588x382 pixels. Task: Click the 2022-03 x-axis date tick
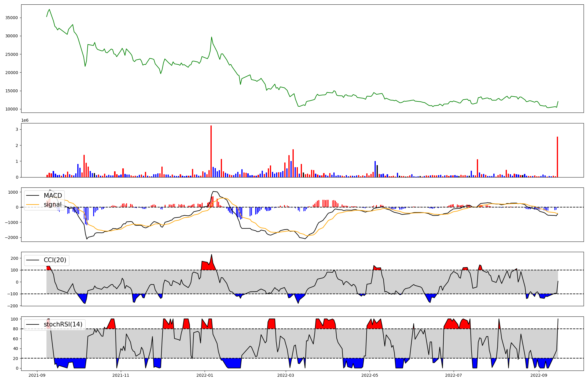tap(286, 375)
